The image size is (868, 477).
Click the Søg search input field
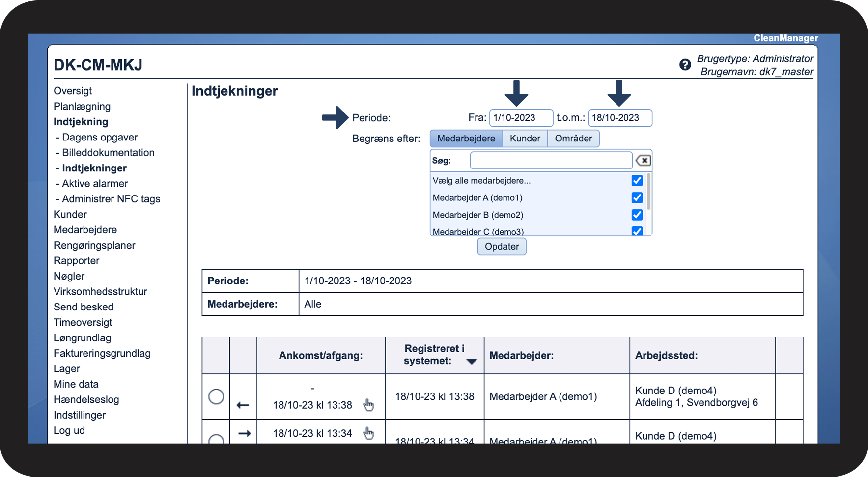click(x=551, y=161)
